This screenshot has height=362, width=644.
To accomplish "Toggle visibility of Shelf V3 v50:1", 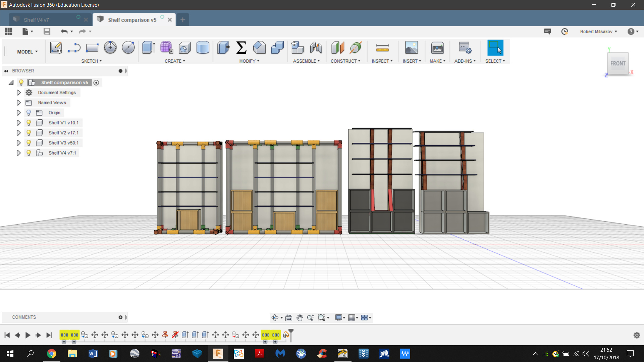I will tap(29, 143).
